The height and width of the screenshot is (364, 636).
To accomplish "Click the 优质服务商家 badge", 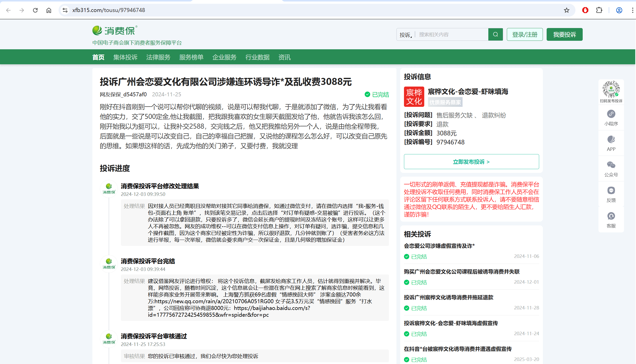I will [x=445, y=103].
